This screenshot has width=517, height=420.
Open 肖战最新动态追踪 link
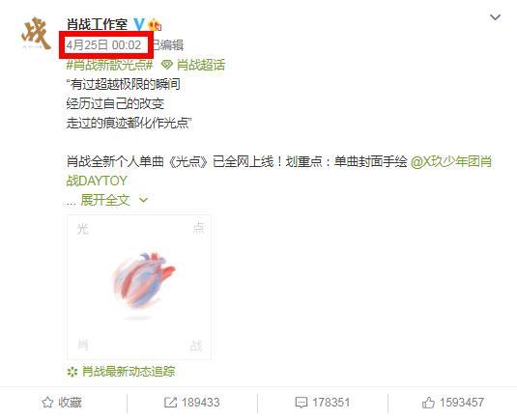click(x=129, y=372)
